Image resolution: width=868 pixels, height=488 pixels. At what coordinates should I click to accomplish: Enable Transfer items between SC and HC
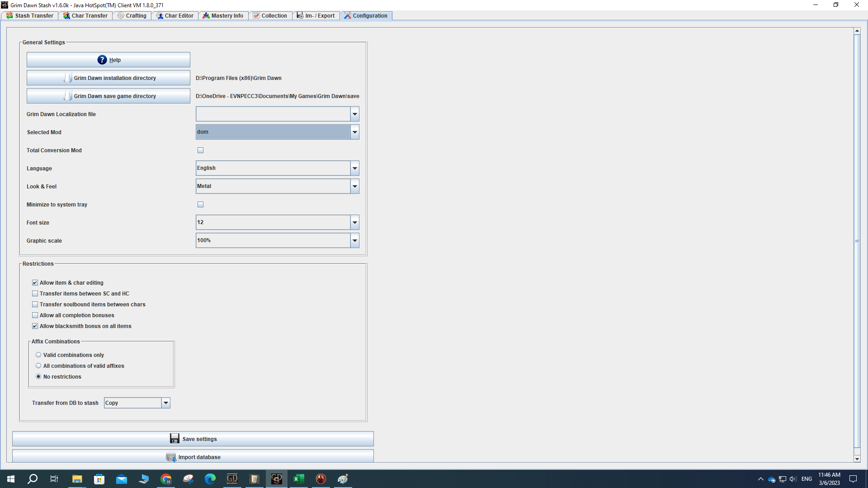pyautogui.click(x=35, y=294)
